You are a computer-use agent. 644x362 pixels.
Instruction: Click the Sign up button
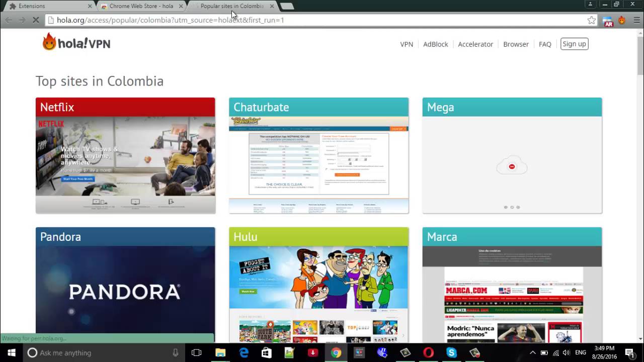pos(574,44)
